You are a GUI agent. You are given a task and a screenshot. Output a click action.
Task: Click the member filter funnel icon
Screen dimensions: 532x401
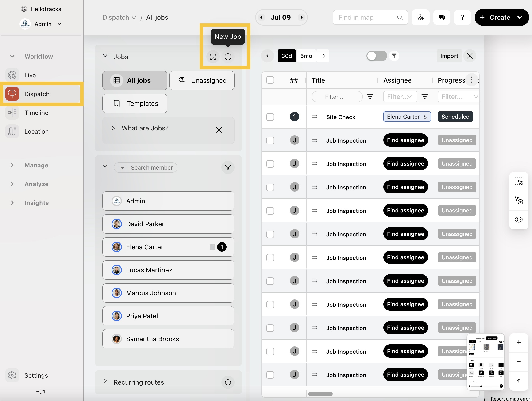click(x=228, y=167)
